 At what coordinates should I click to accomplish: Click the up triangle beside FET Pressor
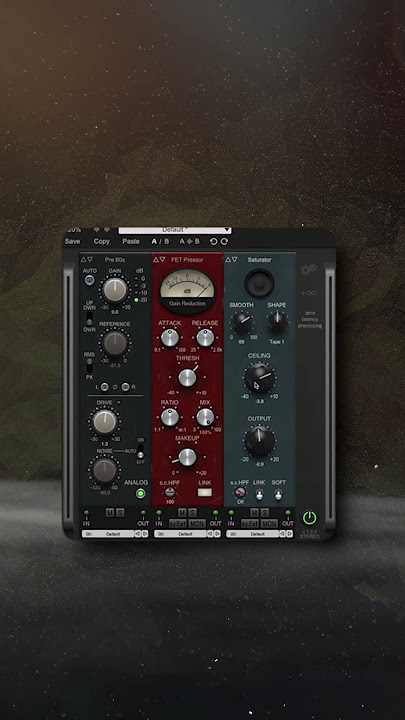(156, 259)
